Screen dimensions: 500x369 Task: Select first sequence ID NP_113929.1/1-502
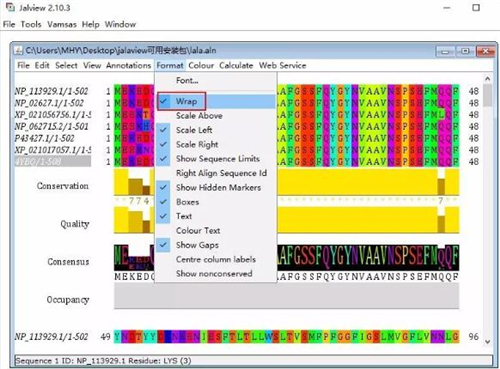[52, 91]
